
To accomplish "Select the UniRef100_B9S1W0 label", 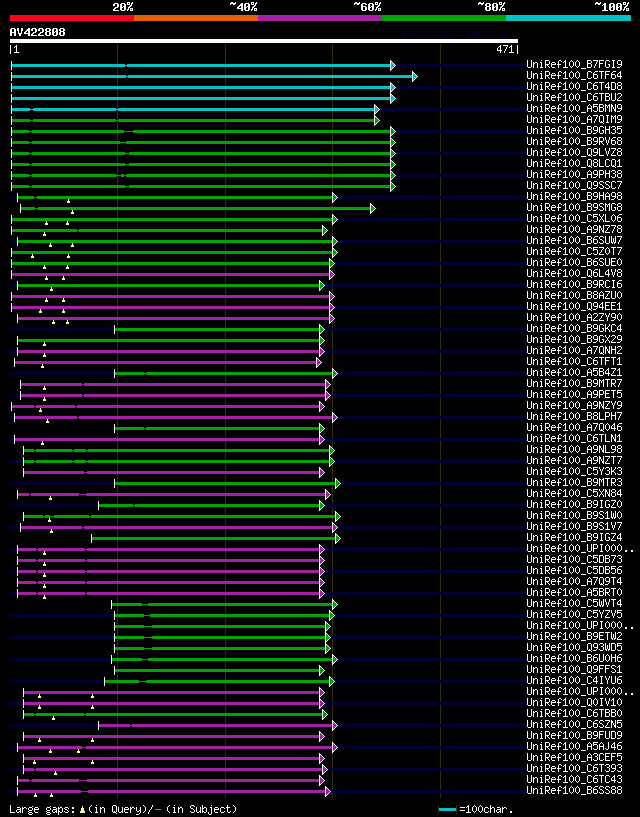I will click(574, 515).
